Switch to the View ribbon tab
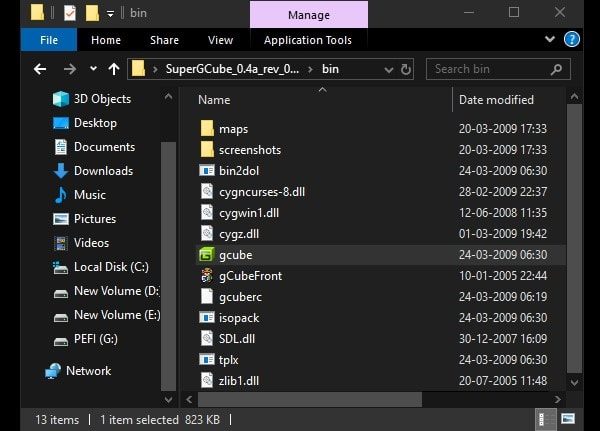This screenshot has height=431, width=600. click(x=220, y=40)
